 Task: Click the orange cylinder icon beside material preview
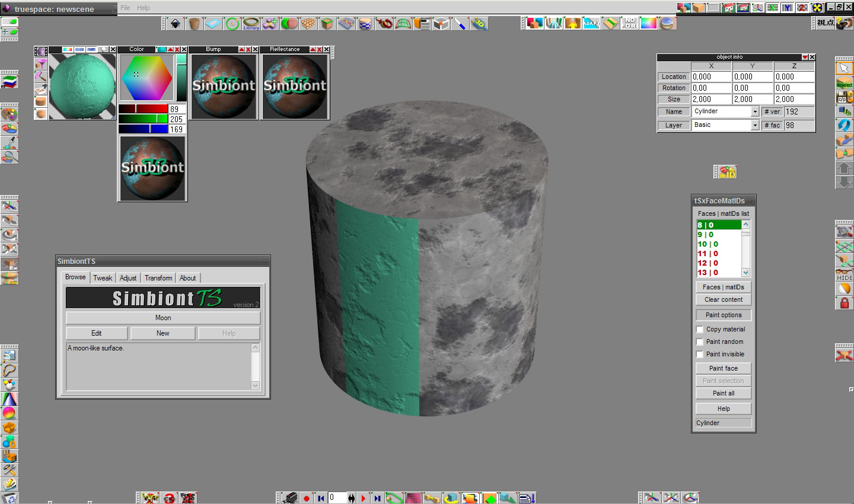pos(41,101)
